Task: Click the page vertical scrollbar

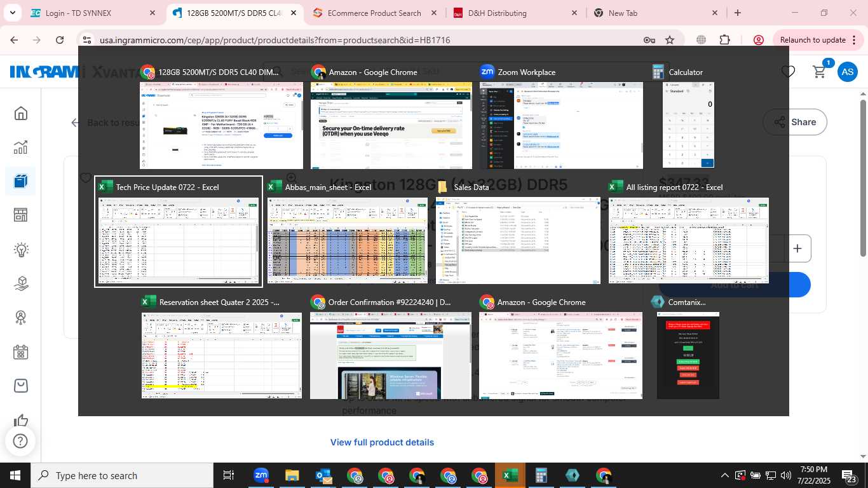Action: pos(863,178)
